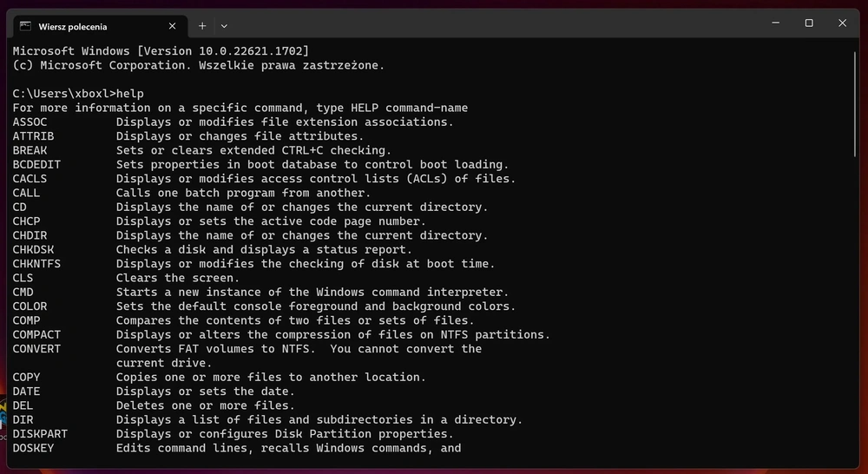Close the Wiersz polecenia tab
Viewport: 868px width, 474px height.
pos(172,26)
